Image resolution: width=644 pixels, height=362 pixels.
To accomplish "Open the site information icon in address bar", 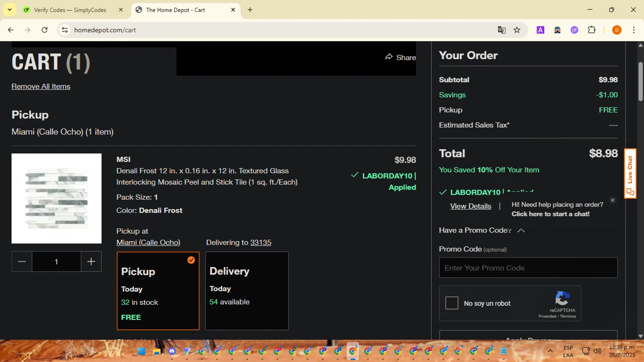I will coord(65,30).
